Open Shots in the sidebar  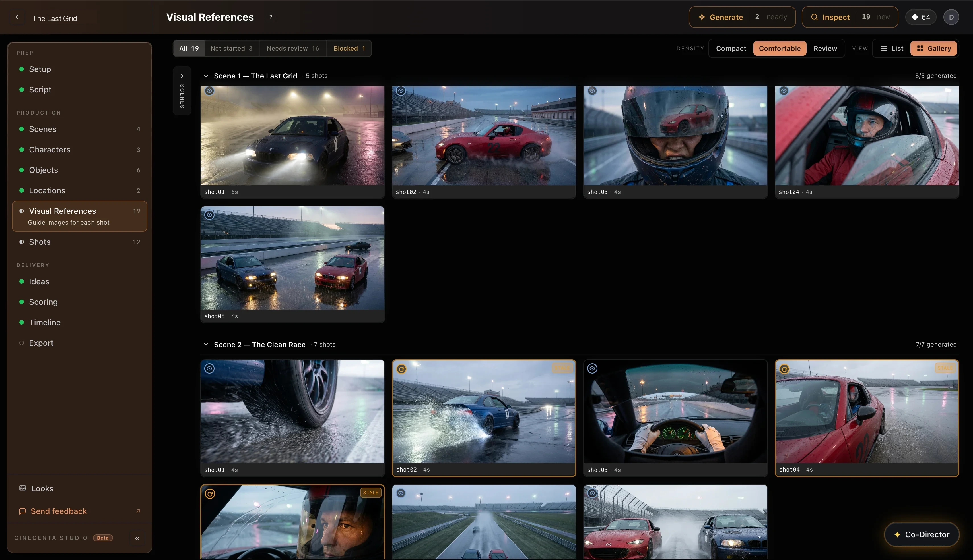pyautogui.click(x=80, y=242)
